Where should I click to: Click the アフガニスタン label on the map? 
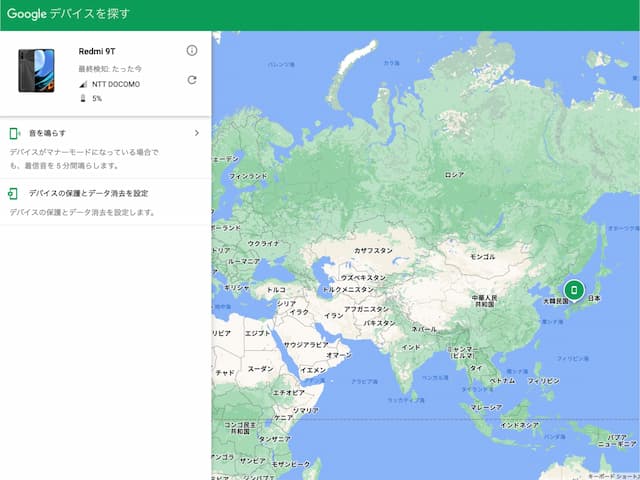pos(367,309)
